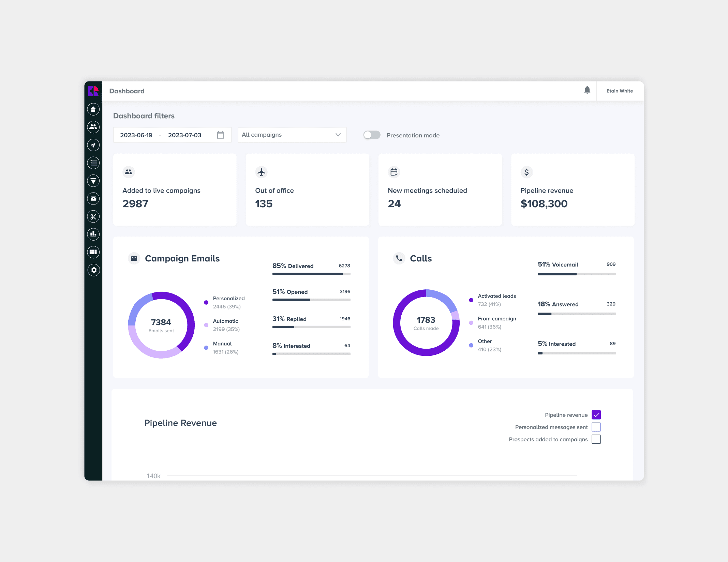Click the envelope inbox sidebar icon
Viewport: 728px width, 562px height.
coord(93,199)
